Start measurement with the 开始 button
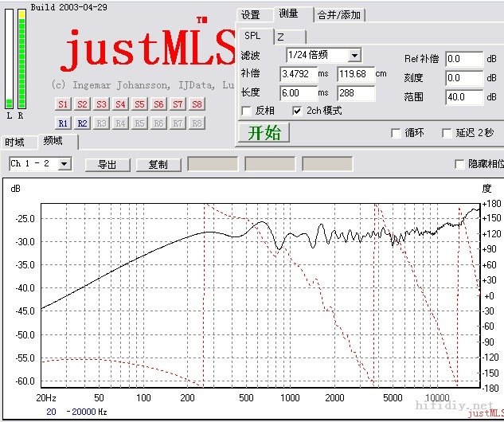The image size is (504, 422). pyautogui.click(x=264, y=132)
